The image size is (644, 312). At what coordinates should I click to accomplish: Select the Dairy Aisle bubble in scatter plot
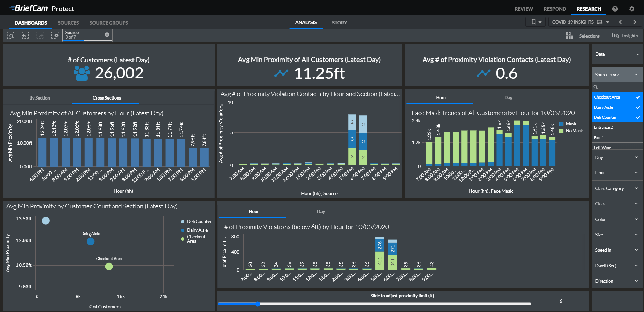click(x=90, y=241)
